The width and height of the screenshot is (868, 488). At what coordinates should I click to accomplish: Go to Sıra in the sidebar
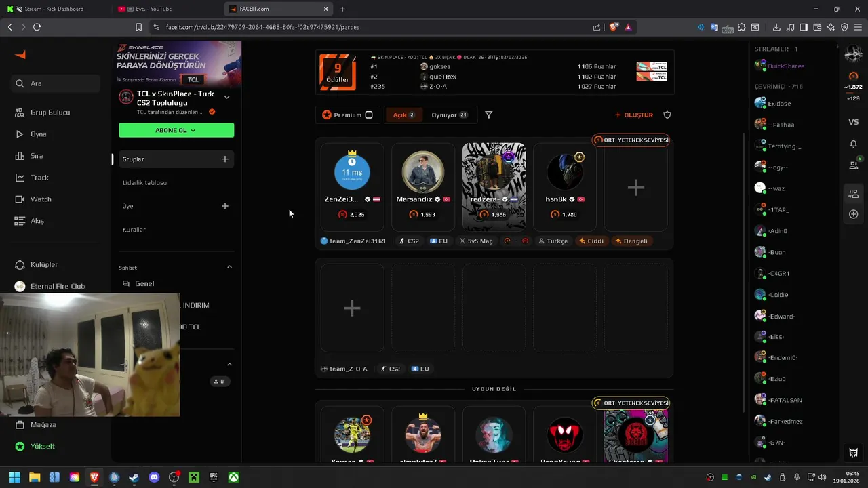[x=29, y=156]
